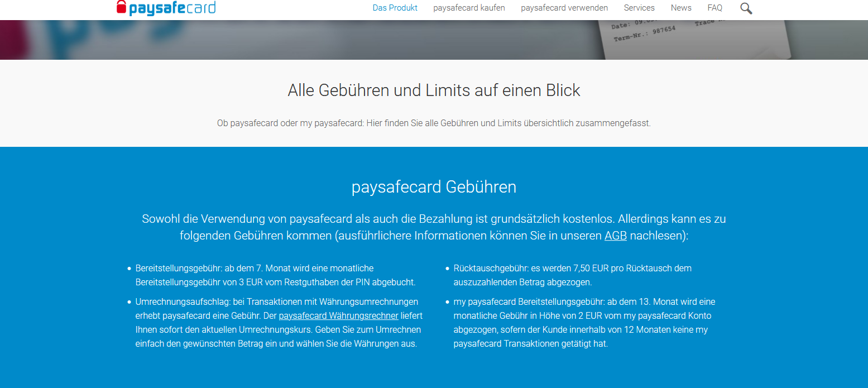Screen dimensions: 868x388
Task: Click the heading Alle Gebühren und Limits
Action: pos(434,90)
